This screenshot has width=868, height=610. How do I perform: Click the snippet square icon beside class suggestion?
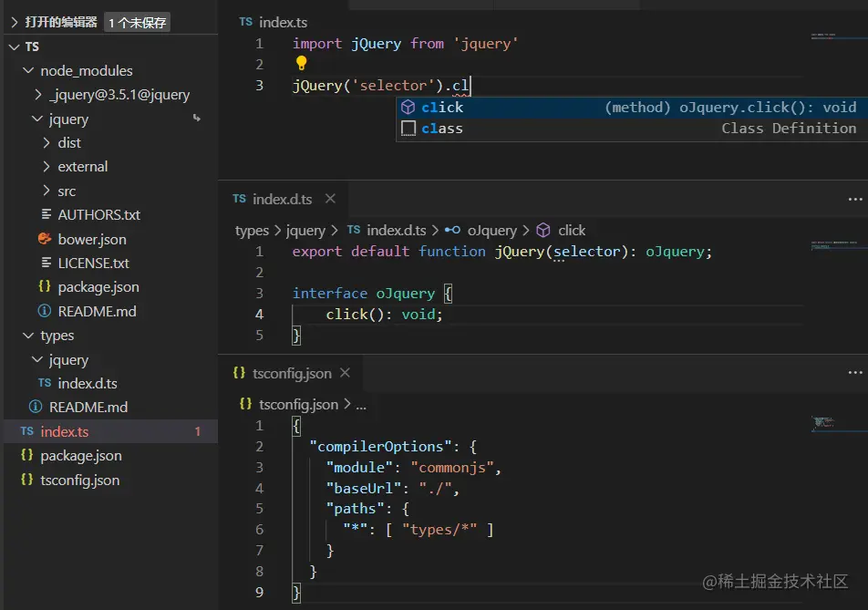(x=408, y=129)
